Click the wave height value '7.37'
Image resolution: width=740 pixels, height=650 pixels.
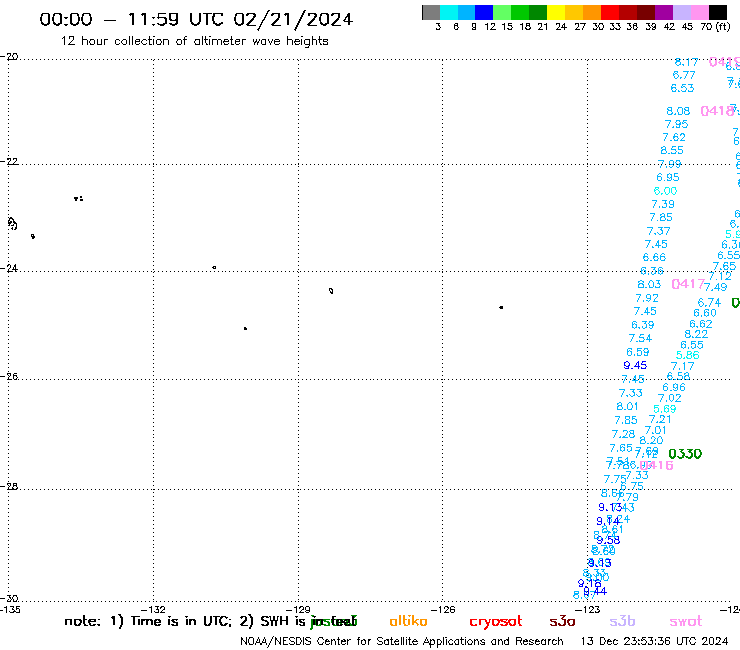pos(658,231)
